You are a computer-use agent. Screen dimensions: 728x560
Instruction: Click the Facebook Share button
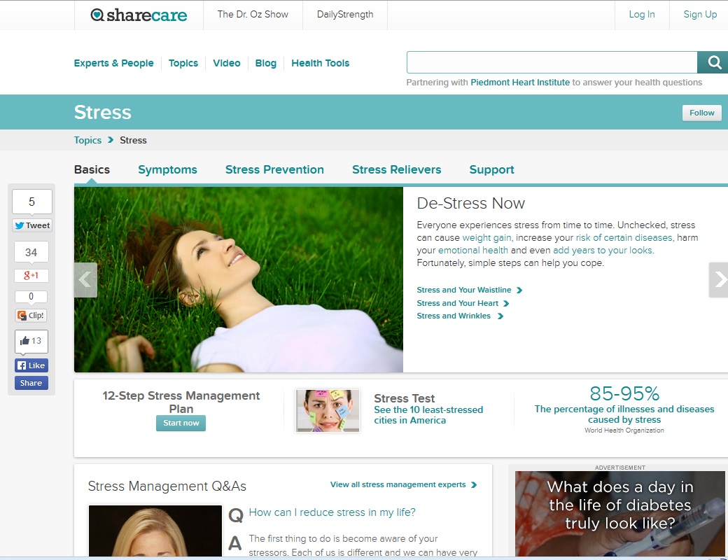[x=31, y=383]
